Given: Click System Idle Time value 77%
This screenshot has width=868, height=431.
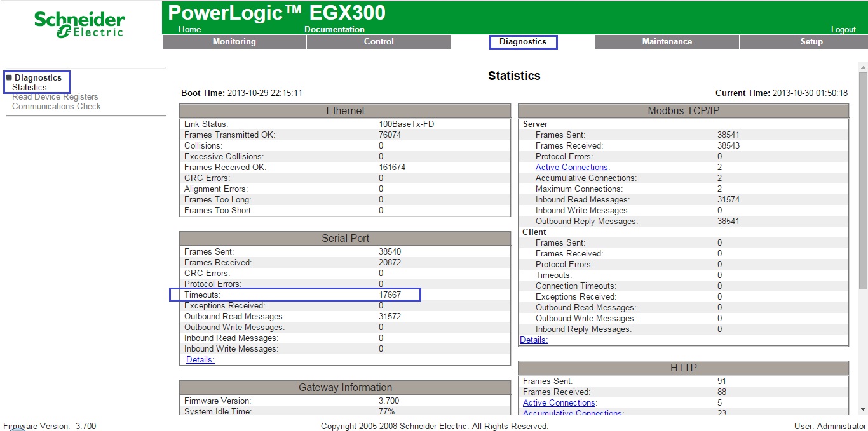Looking at the screenshot, I should pyautogui.click(x=386, y=412).
